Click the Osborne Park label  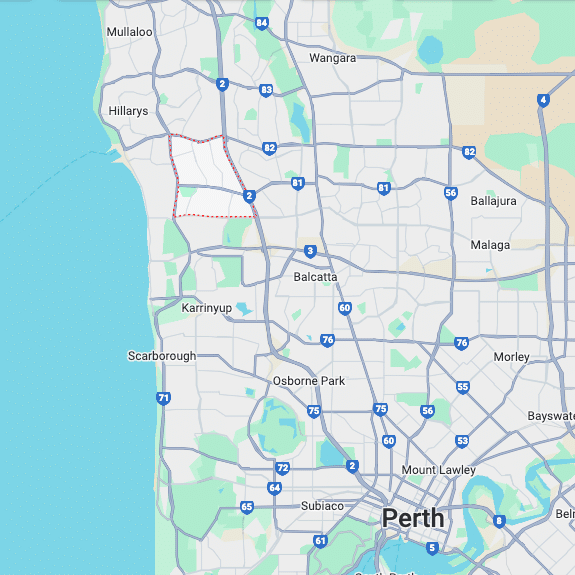pos(309,381)
